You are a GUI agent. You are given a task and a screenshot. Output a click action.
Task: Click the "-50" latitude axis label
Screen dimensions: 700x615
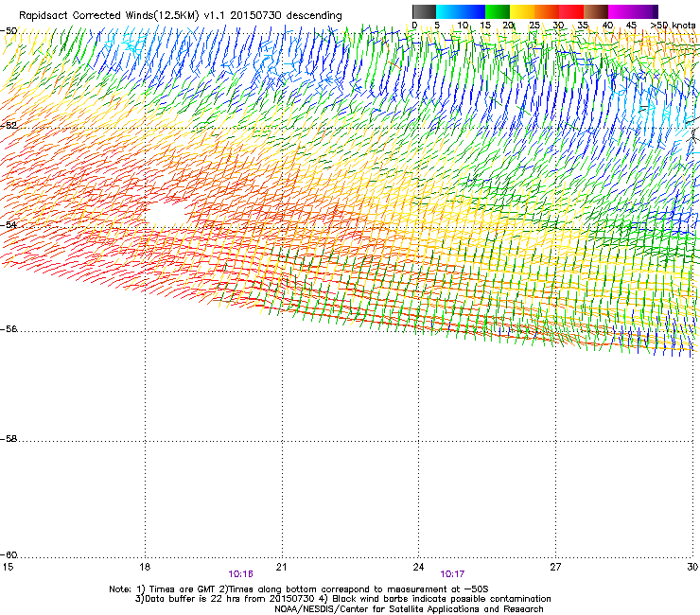pyautogui.click(x=9, y=31)
